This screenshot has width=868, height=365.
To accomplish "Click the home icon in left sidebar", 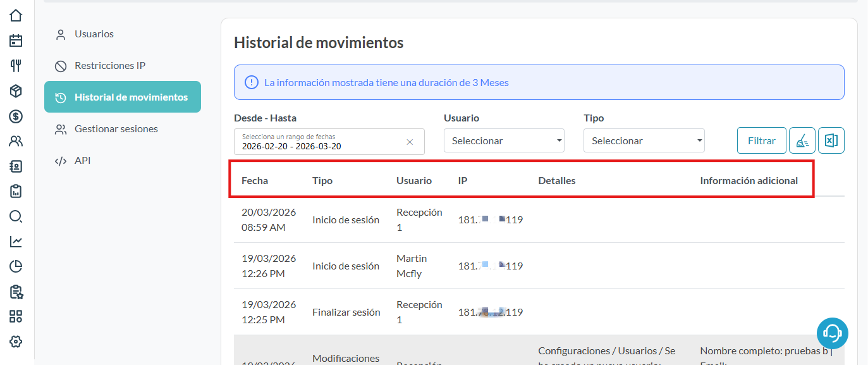I will (x=16, y=15).
